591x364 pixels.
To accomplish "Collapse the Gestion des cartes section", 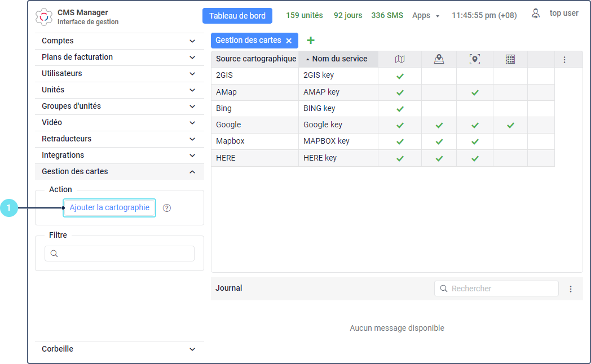I will point(192,172).
